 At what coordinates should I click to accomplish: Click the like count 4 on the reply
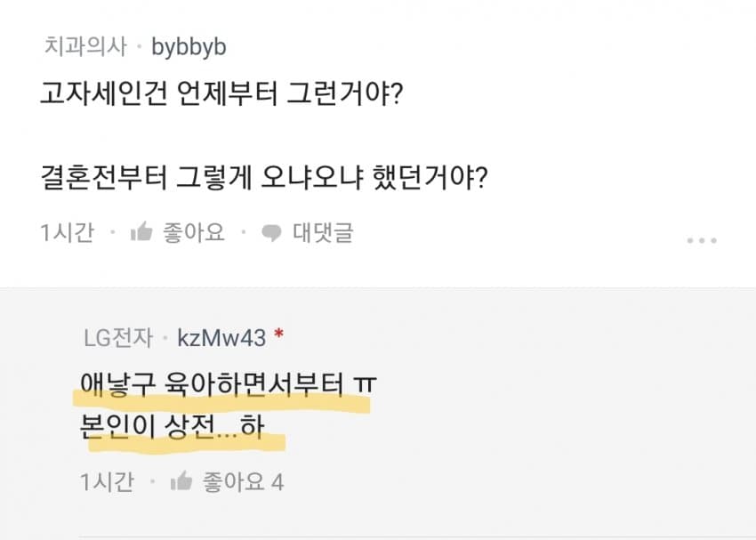click(277, 483)
